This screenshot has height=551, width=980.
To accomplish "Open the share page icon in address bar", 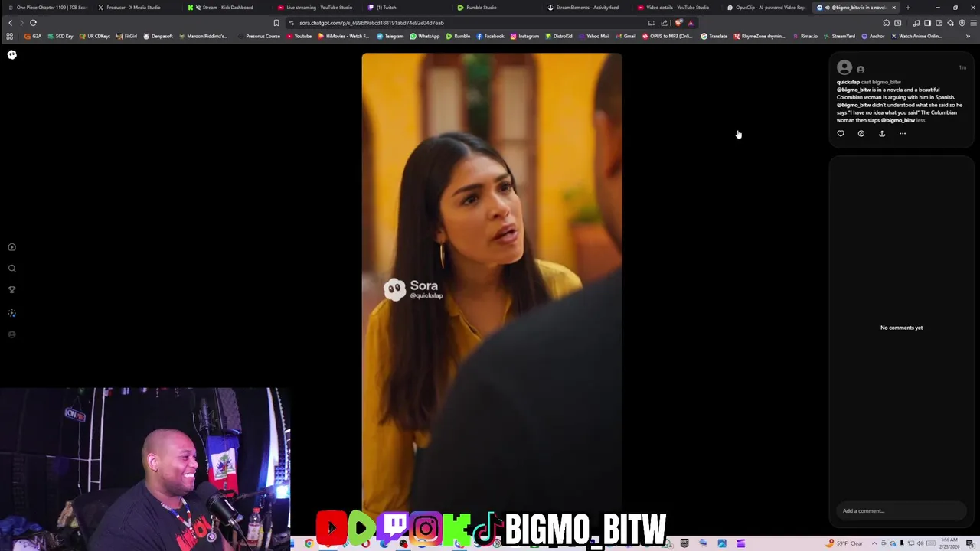I will coord(664,23).
